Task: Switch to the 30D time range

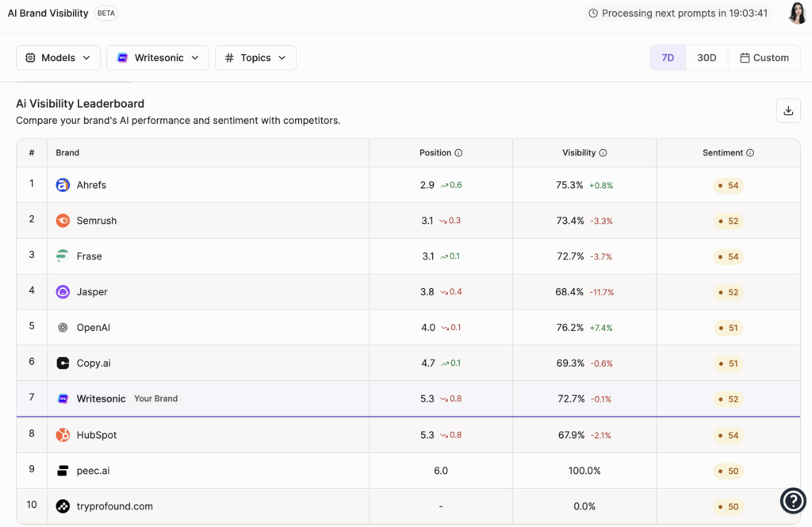Action: [707, 58]
